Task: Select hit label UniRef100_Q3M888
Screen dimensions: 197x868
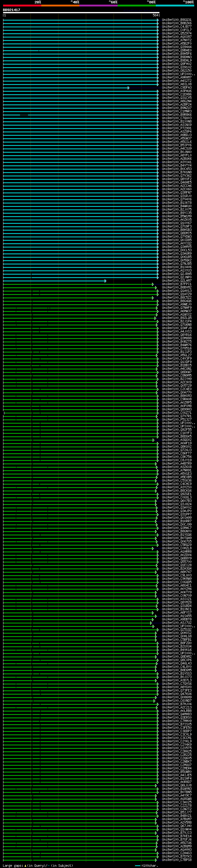Action: coord(176,338)
